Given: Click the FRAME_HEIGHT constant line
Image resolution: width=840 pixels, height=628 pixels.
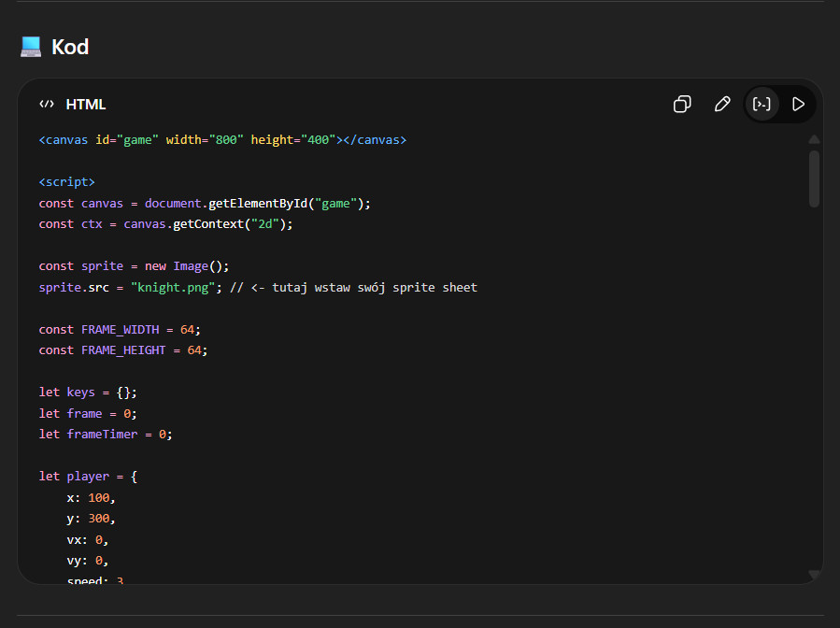Looking at the screenshot, I should tap(123, 350).
